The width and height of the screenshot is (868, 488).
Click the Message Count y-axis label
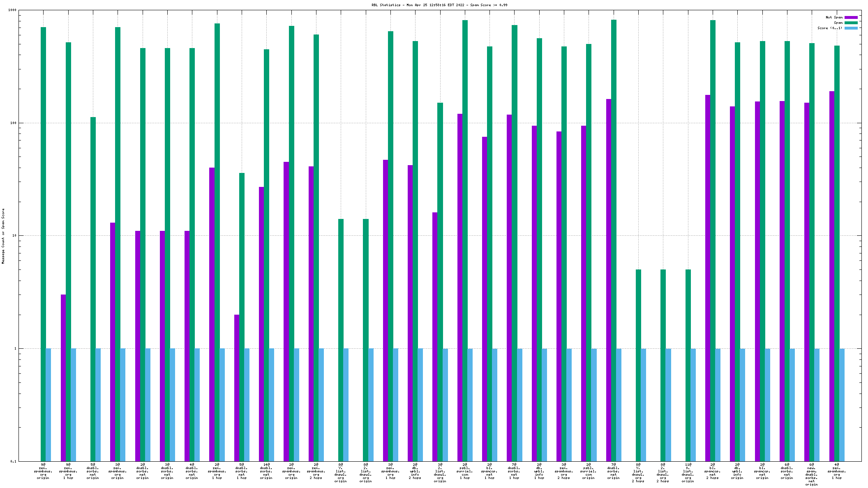[3, 236]
